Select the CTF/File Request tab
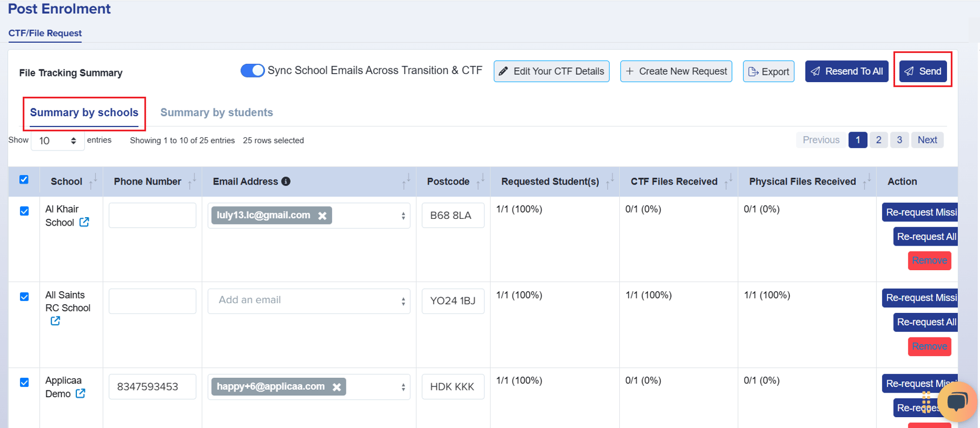Screen dimensions: 980x428 (x=45, y=33)
